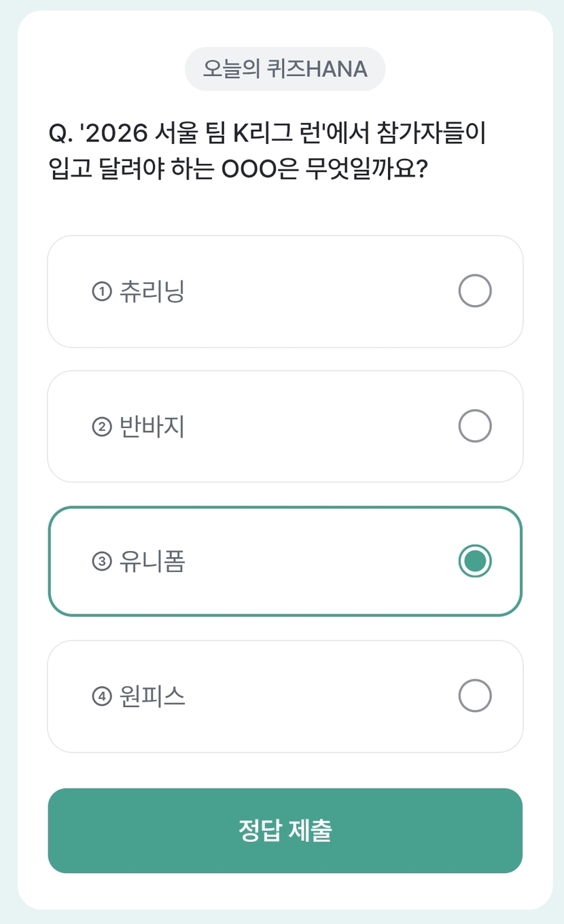Click the selected 유니폼 radio button

(474, 561)
